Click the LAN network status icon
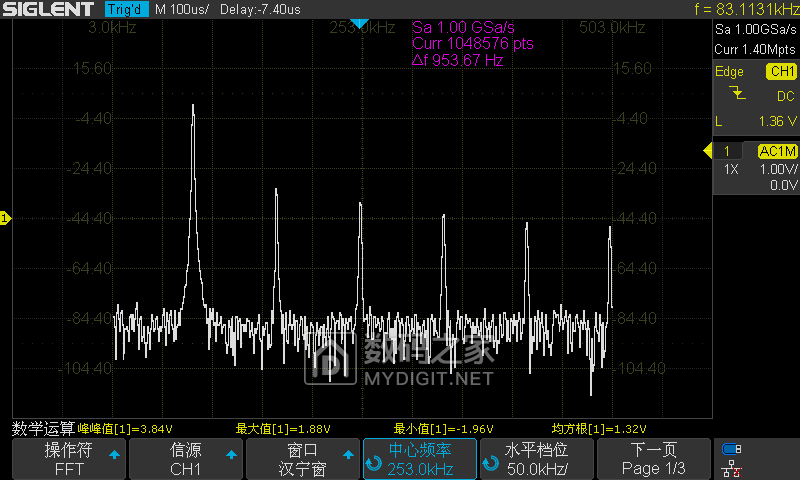The image size is (800, 480). [x=732, y=466]
